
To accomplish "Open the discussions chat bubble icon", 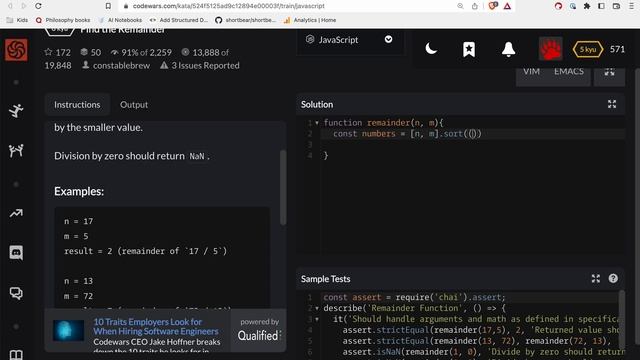I will (x=16, y=293).
